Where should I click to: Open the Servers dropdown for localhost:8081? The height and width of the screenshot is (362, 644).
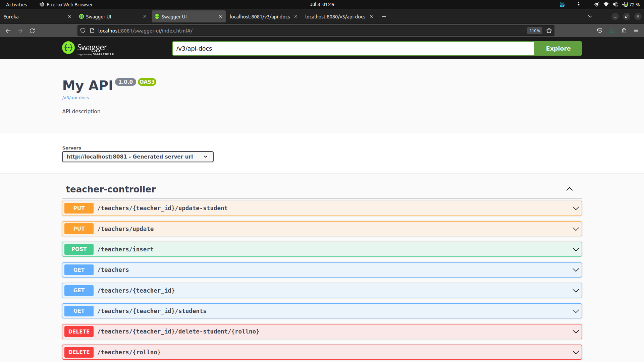pos(138,157)
